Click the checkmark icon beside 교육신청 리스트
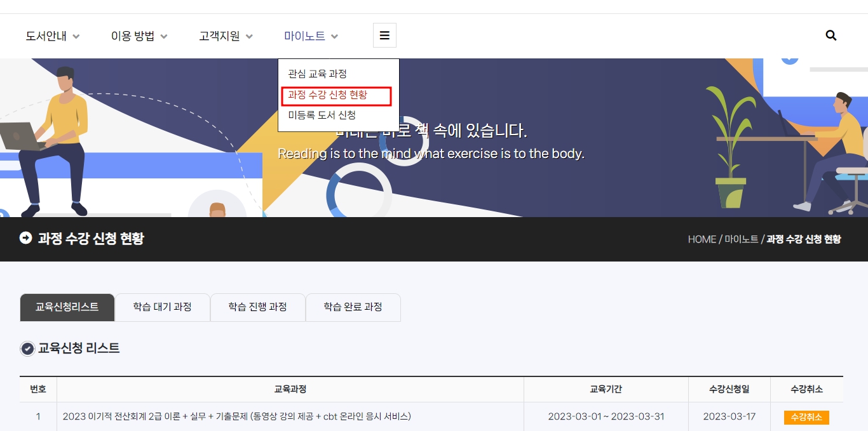Viewport: 868px width, 431px height. click(27, 348)
